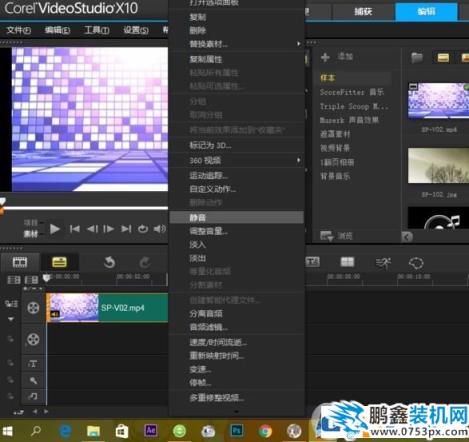Open the 设置(S) menu
Image resolution: width=469 pixels, height=442 pixels.
pos(136,30)
